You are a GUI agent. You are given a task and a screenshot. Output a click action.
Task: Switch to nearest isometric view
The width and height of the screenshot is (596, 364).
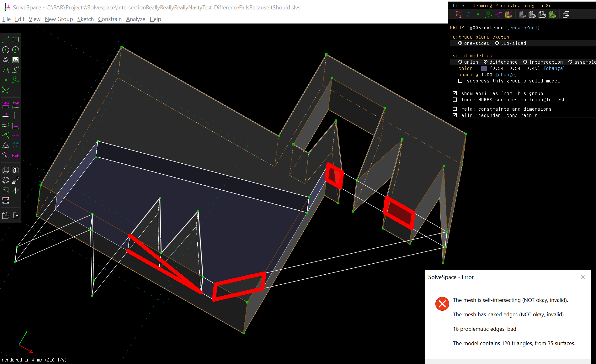click(x=6, y=215)
